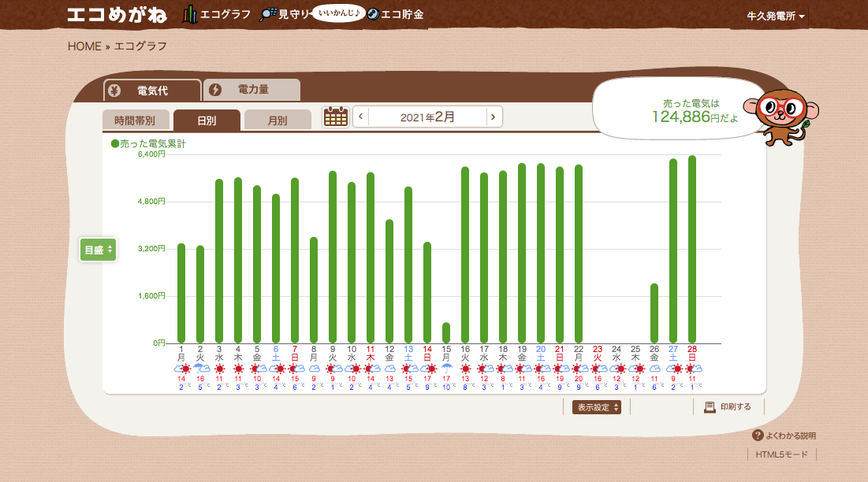This screenshot has height=482, width=868.
Task: Select the 日別 tab
Action: 207,120
